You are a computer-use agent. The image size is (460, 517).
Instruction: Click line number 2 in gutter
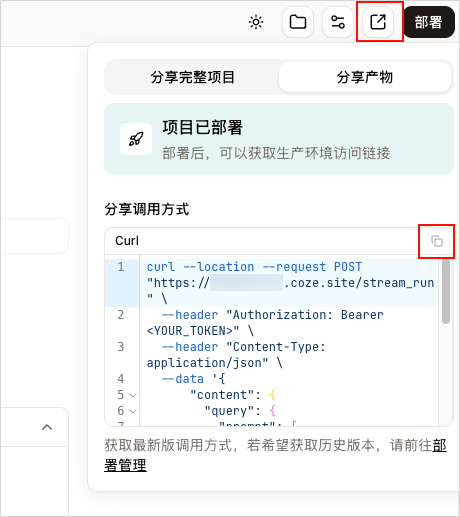tap(121, 315)
